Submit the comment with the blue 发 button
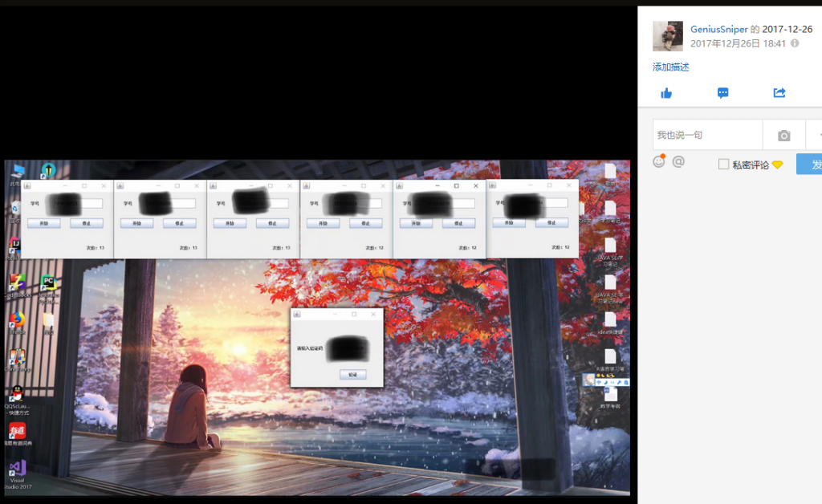The height and width of the screenshot is (504, 822). pos(809,164)
